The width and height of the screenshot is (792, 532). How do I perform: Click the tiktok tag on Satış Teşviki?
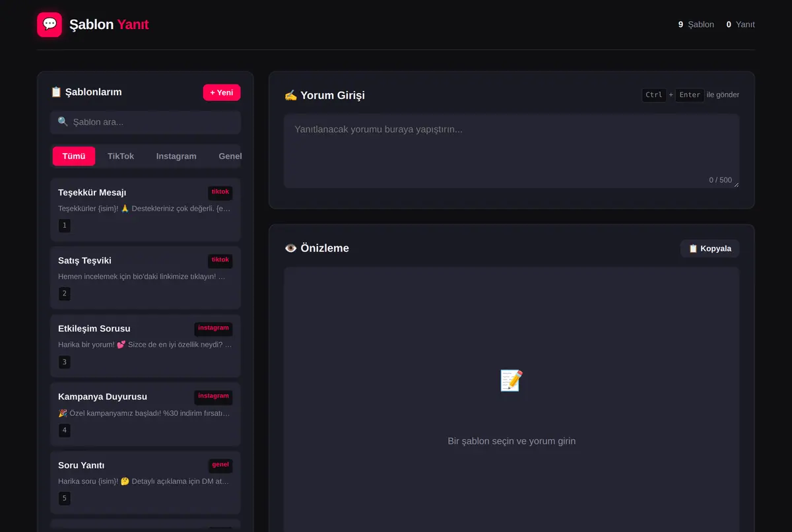[x=220, y=260]
